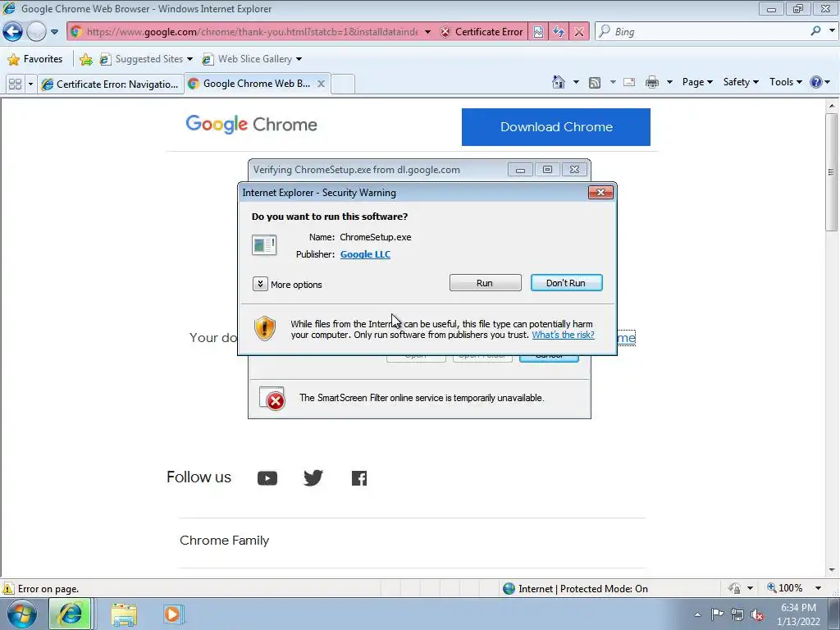The height and width of the screenshot is (630, 840).
Task: Open the Home button dropdown arrow
Action: 576,82
